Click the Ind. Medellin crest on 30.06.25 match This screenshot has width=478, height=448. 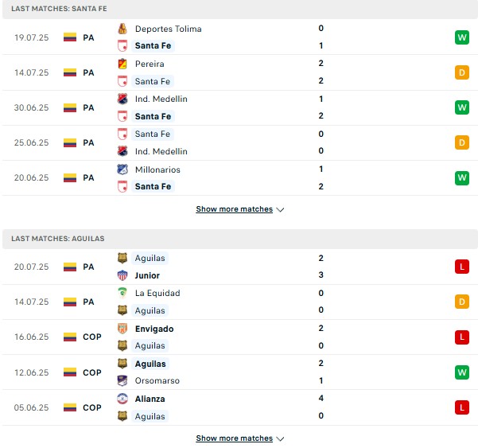click(x=122, y=99)
